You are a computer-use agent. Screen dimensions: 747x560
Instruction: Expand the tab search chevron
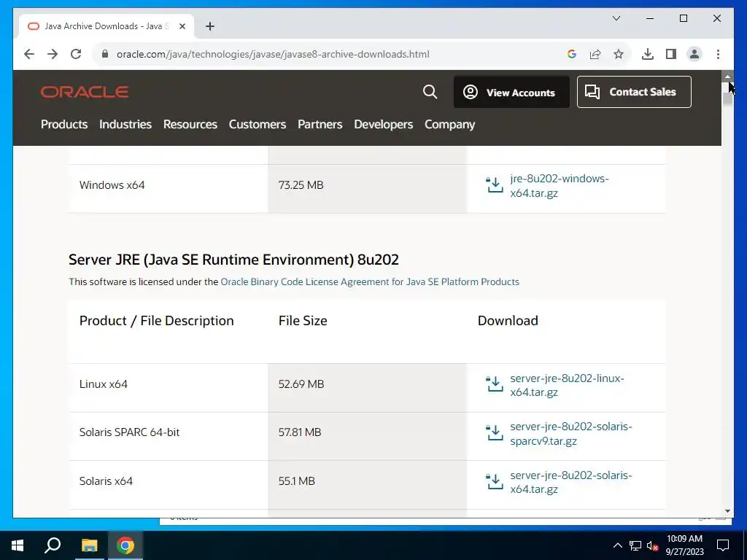[x=616, y=18]
